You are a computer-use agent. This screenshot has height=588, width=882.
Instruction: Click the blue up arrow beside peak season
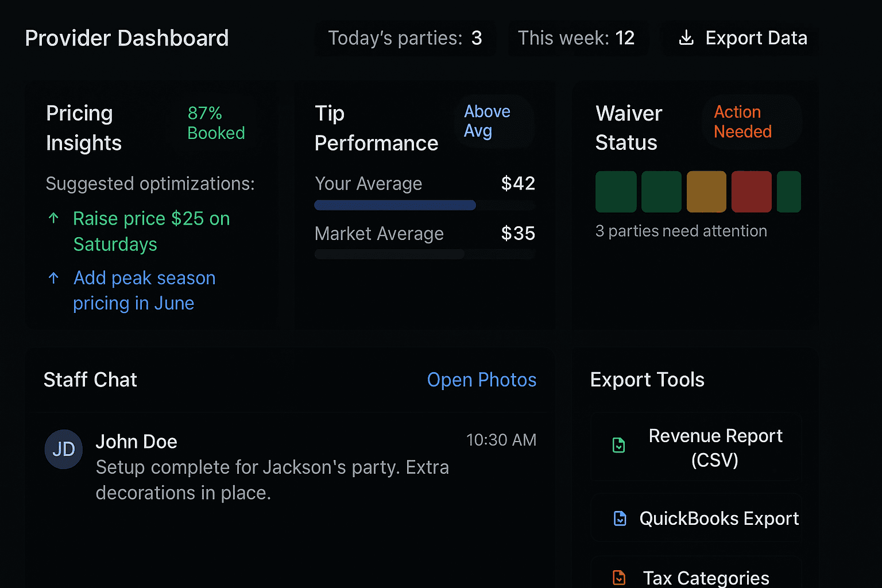(54, 278)
